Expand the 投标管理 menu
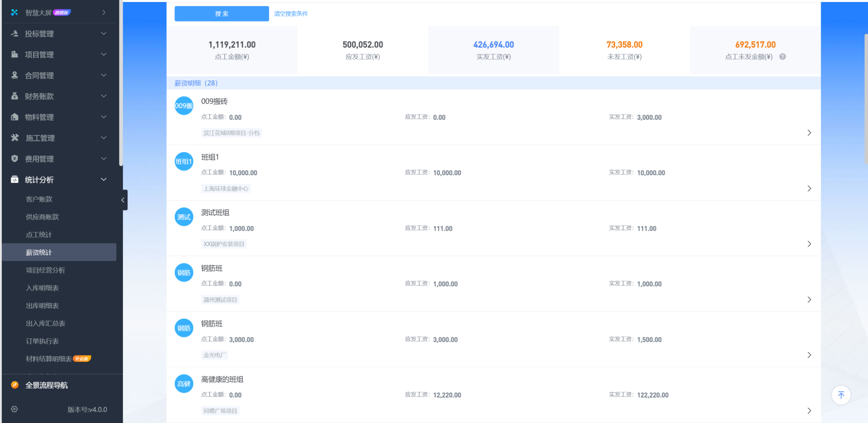 coord(59,34)
